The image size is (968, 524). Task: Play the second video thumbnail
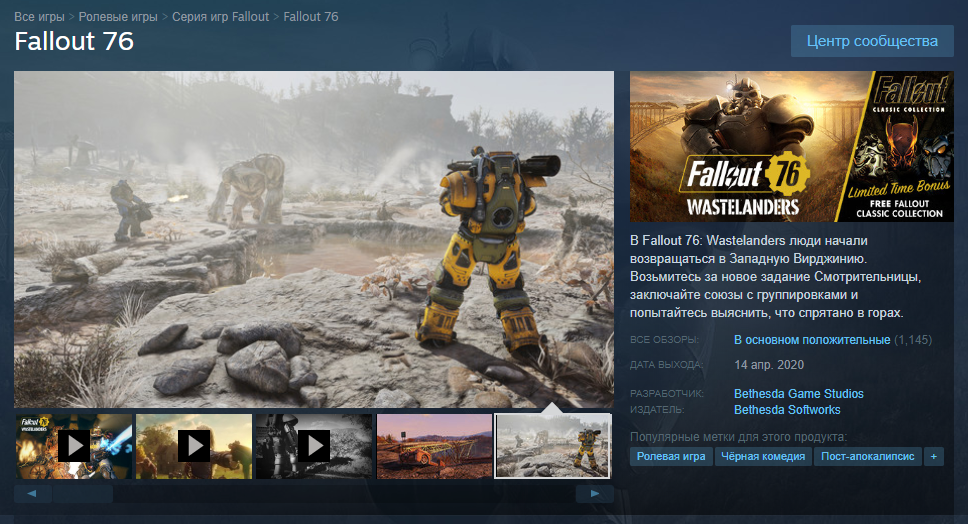(193, 445)
